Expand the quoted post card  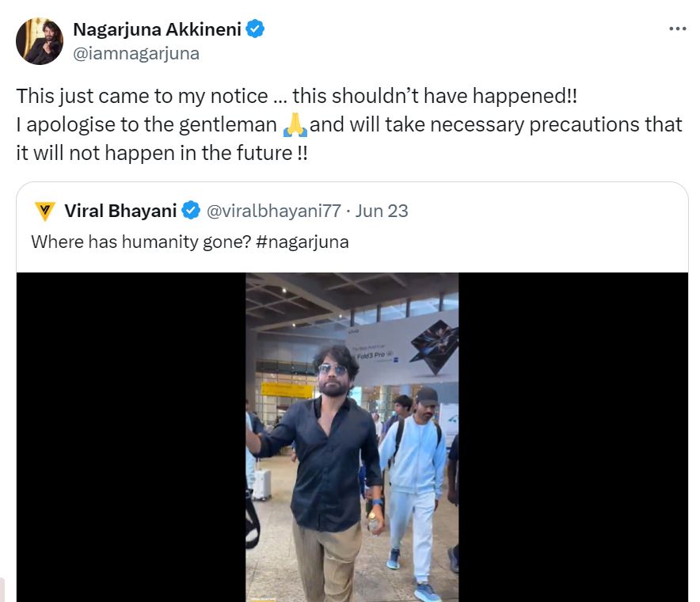click(351, 238)
